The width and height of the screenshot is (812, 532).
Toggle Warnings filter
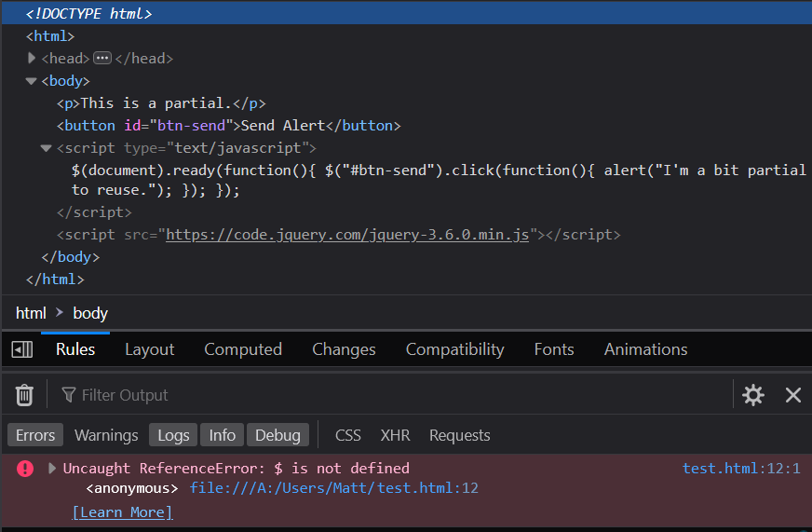click(106, 435)
